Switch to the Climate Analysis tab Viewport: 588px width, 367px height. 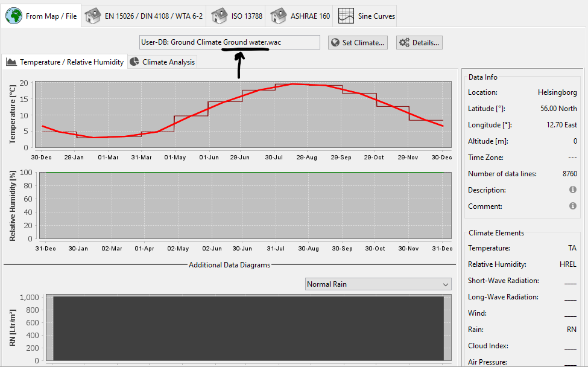click(168, 62)
